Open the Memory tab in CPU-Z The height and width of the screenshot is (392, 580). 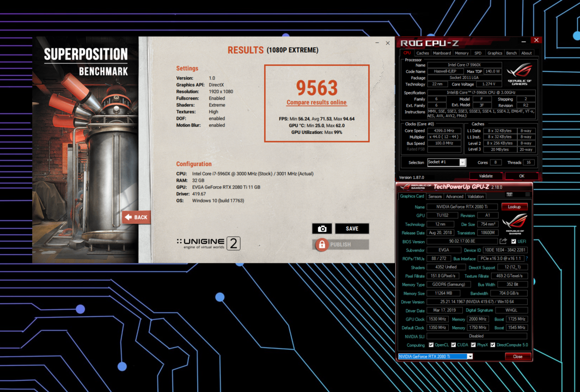(462, 53)
